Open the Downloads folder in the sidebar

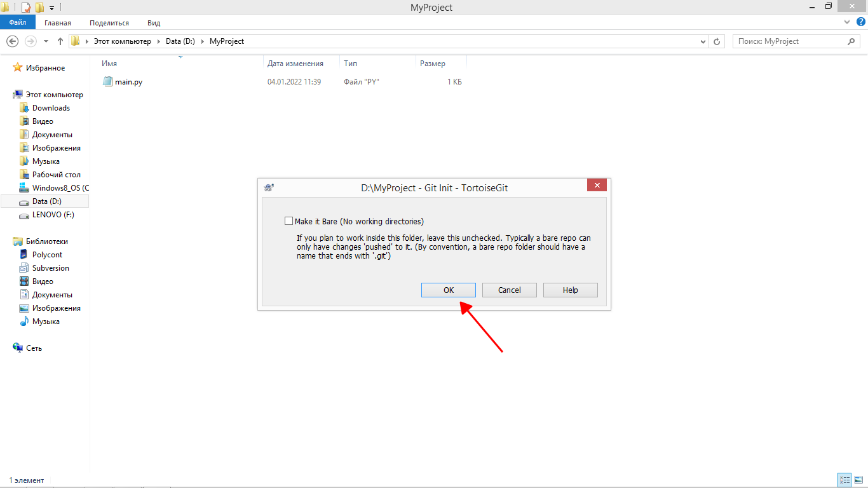(51, 108)
